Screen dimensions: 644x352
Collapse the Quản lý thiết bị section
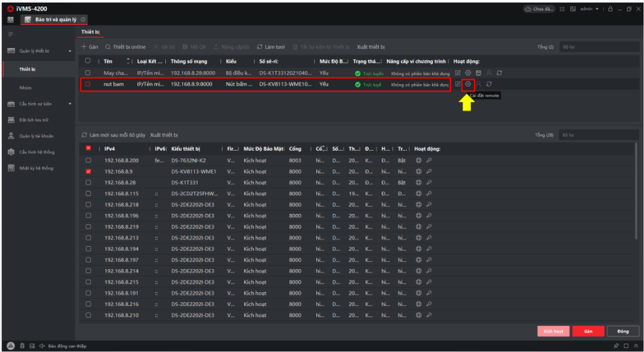click(69, 51)
